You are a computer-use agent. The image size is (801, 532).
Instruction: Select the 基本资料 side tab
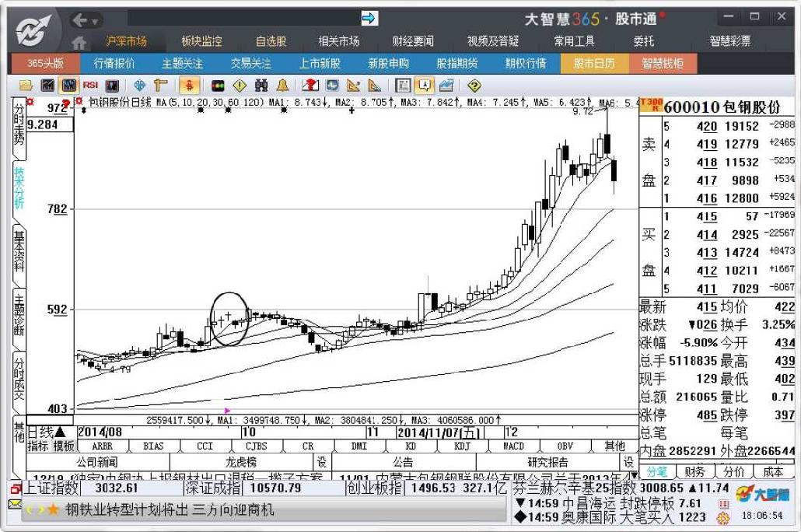point(19,251)
